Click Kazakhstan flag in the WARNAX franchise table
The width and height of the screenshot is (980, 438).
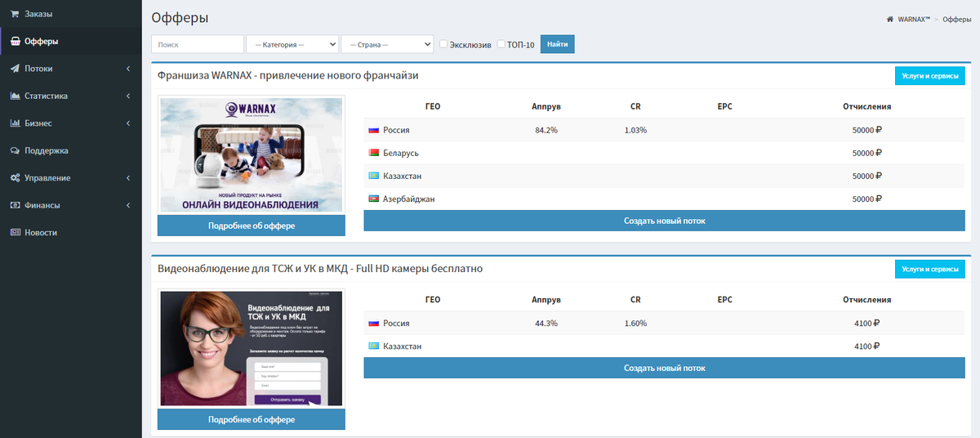pos(374,176)
